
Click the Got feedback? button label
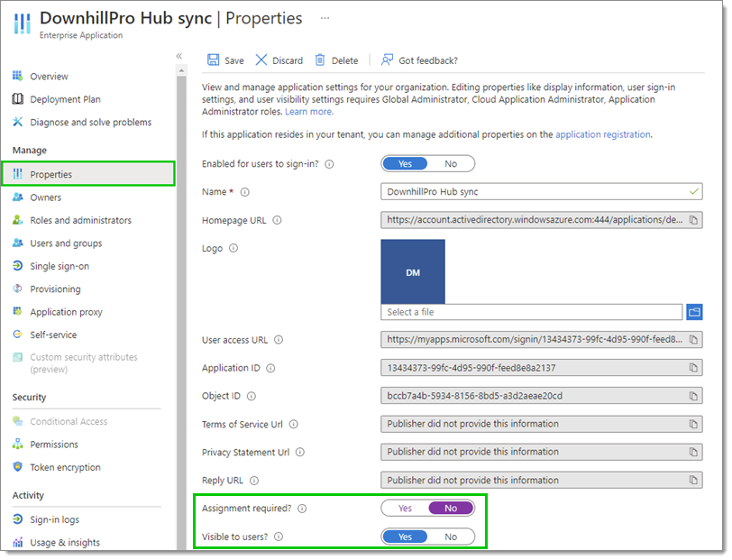coord(428,60)
